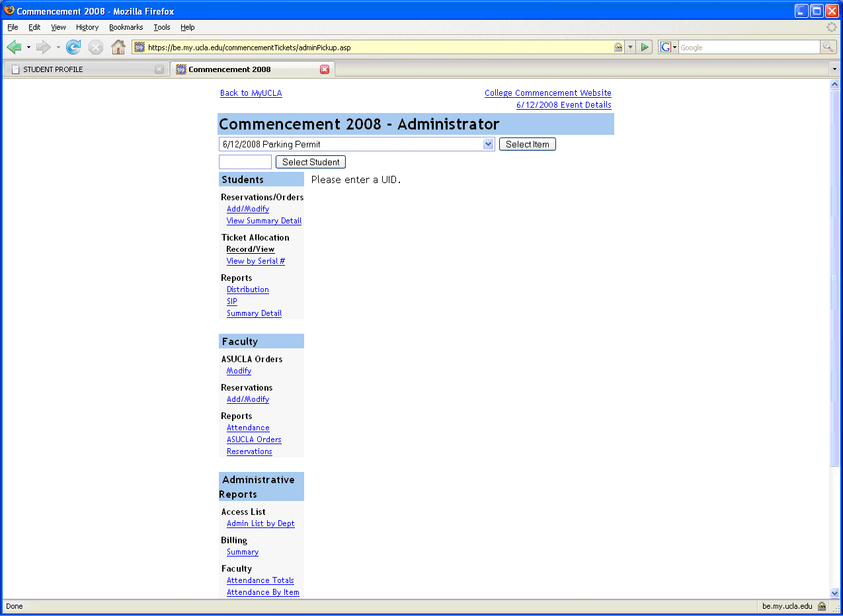843x616 pixels.
Task: Click the Reload page icon
Action: [x=73, y=47]
